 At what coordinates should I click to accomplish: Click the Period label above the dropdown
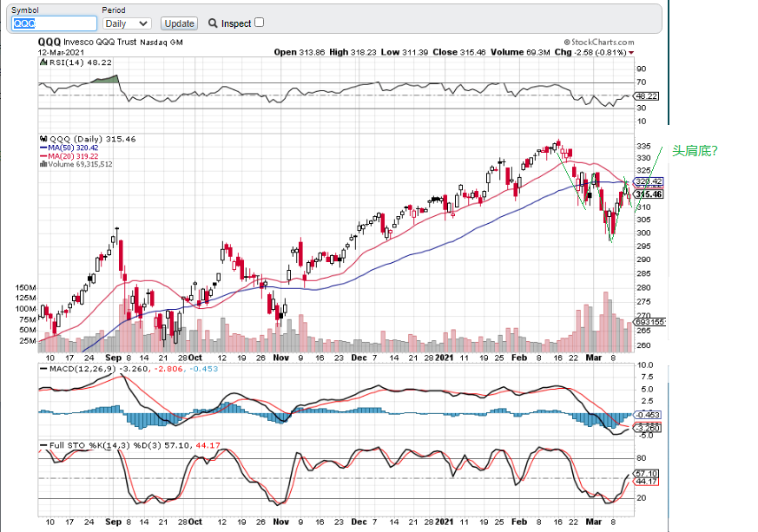click(114, 10)
